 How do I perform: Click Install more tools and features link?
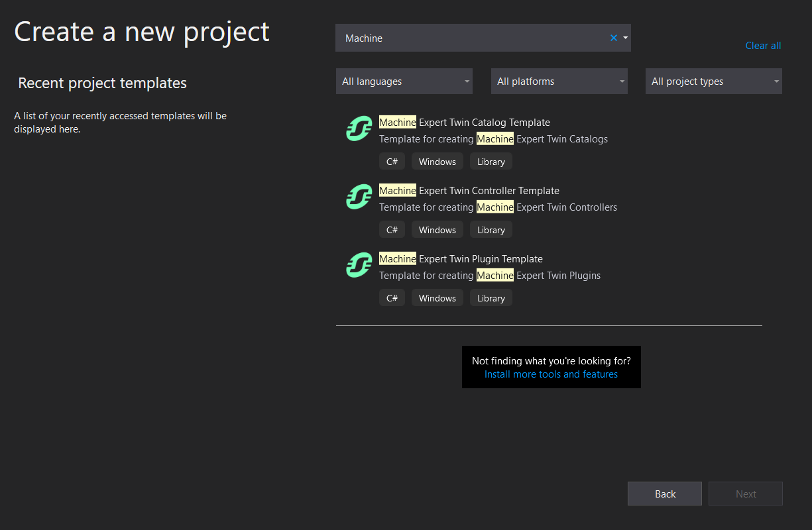[x=551, y=374]
